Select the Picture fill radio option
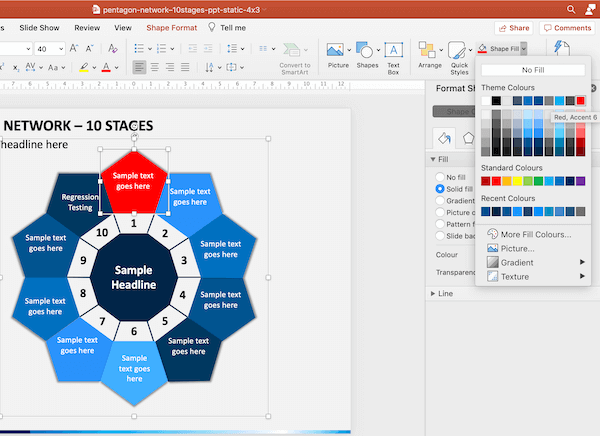Image resolution: width=600 pixels, height=436 pixels. click(440, 212)
